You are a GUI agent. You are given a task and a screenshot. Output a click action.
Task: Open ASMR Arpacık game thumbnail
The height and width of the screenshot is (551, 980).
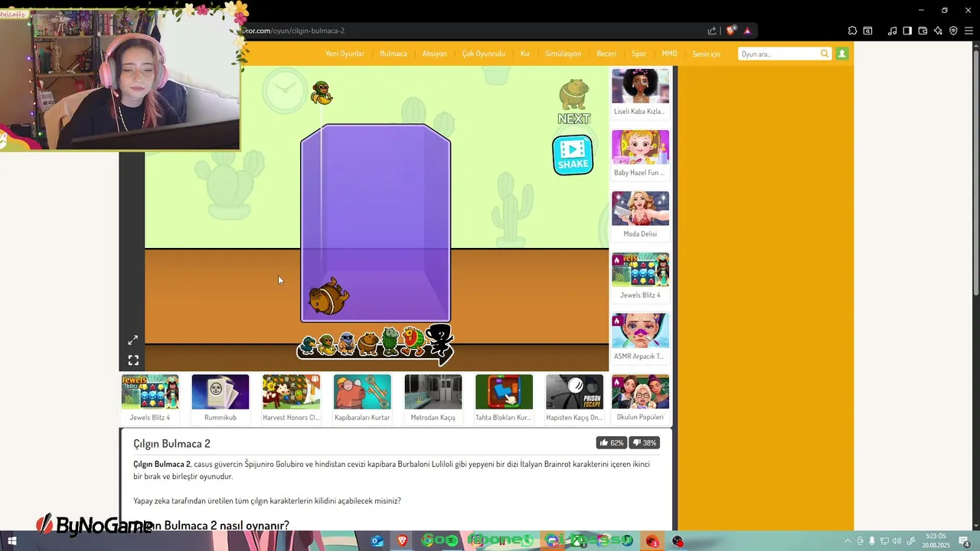coord(640,331)
